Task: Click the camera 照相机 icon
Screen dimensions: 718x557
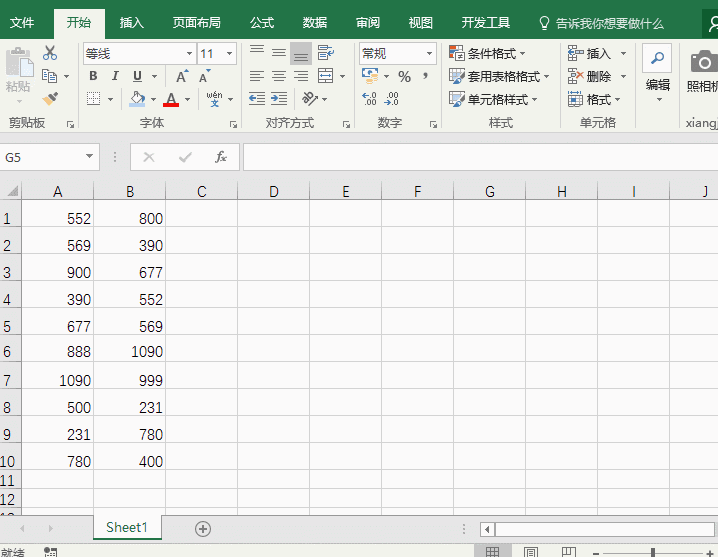Action: click(703, 61)
